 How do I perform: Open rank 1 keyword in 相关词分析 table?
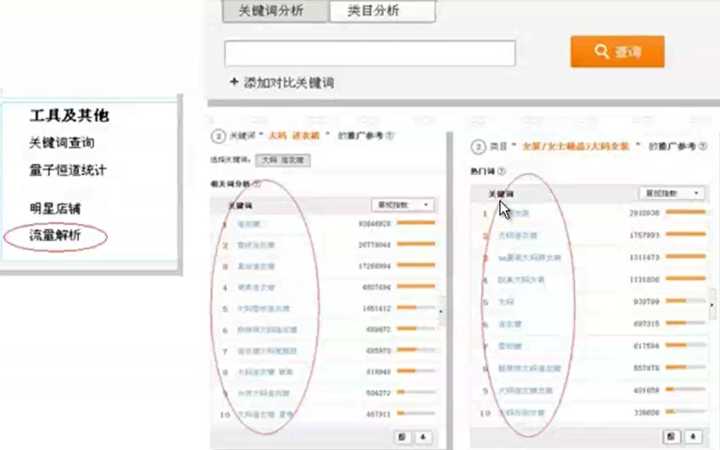248,224
